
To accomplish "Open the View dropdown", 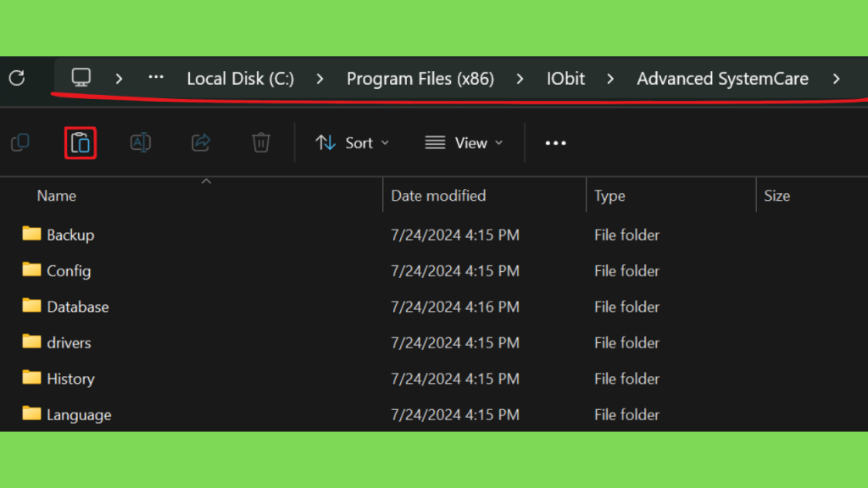I will click(x=464, y=142).
